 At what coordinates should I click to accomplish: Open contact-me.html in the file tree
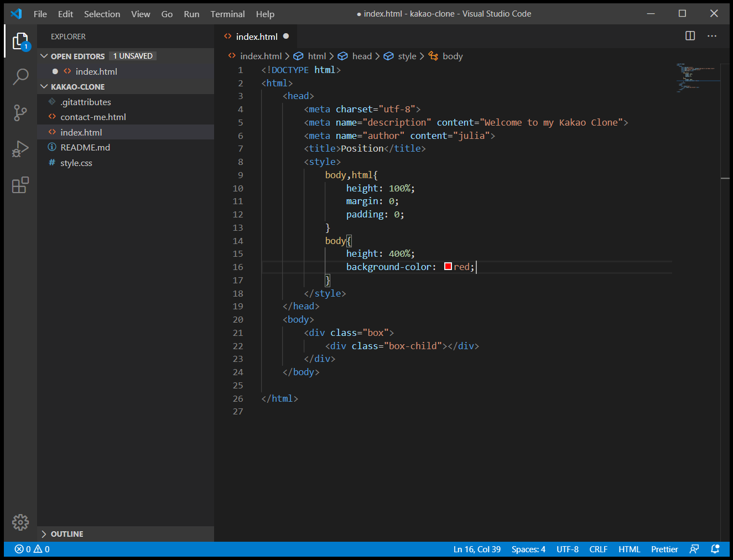tap(126, 117)
